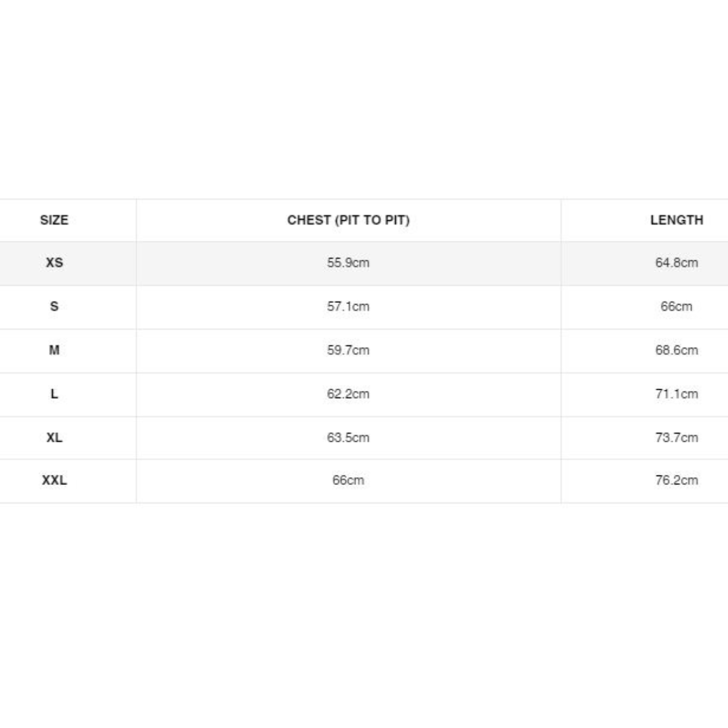This screenshot has height=728, width=728.
Task: Click the 73.7cm length value
Action: pyautogui.click(x=676, y=437)
